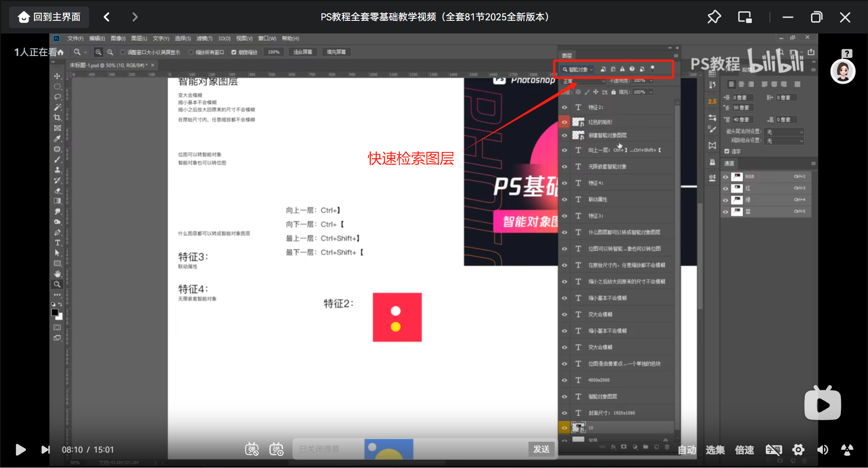Select the Gradient tool
The image size is (868, 468).
point(57,201)
